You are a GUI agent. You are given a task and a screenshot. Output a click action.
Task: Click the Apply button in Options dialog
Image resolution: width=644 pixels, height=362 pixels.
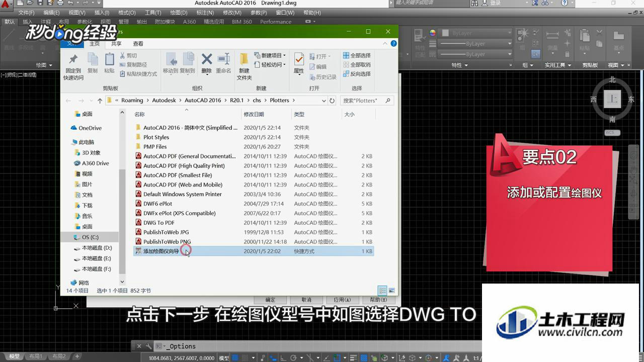[x=342, y=300]
